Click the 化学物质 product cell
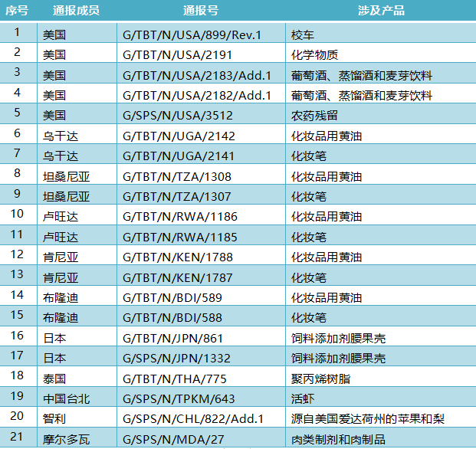 pyautogui.click(x=381, y=53)
